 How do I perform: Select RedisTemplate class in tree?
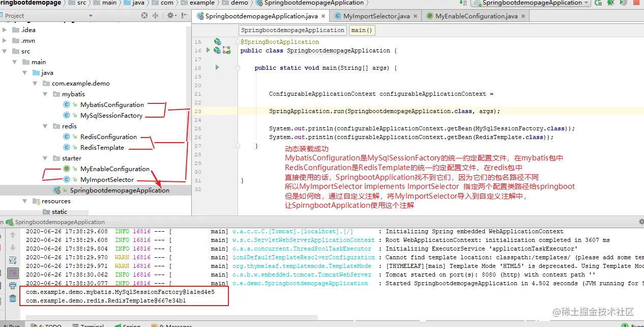[102, 148]
